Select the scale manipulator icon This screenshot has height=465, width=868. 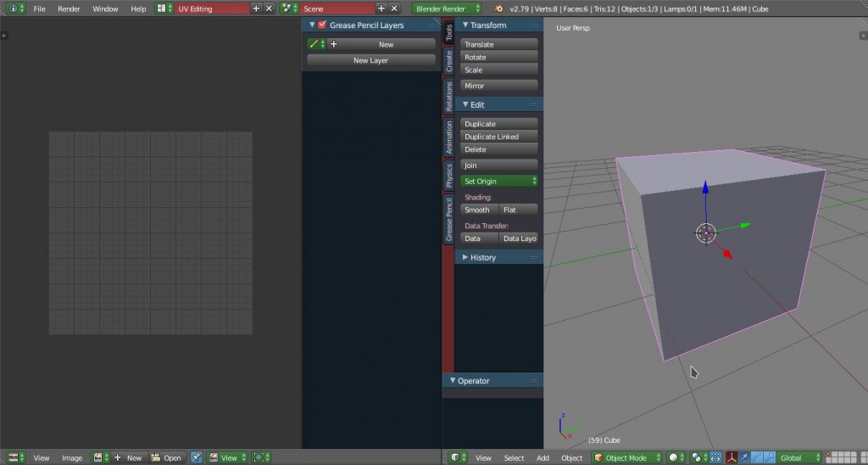[x=769, y=457]
